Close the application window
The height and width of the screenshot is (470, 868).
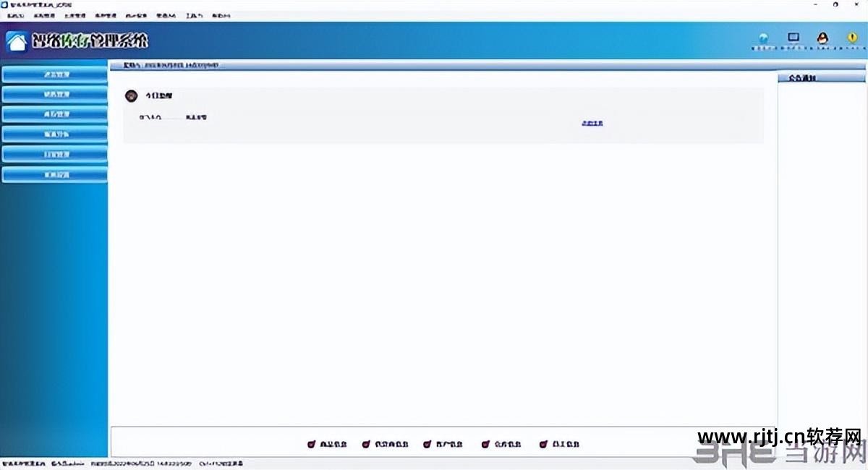(x=856, y=4)
